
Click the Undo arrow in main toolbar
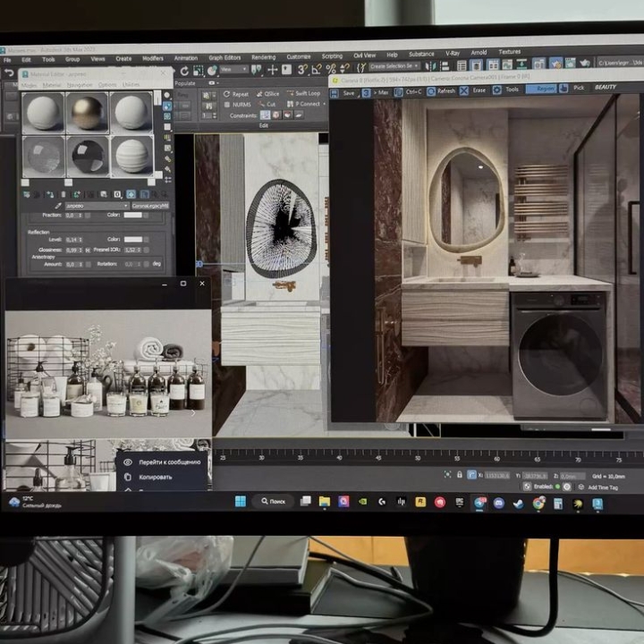9,72
